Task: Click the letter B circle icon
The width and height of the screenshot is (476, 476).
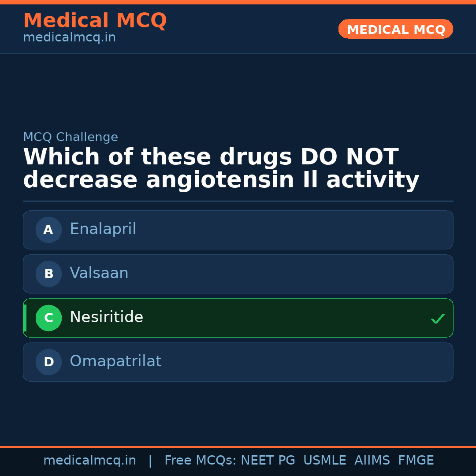Action: click(x=48, y=274)
